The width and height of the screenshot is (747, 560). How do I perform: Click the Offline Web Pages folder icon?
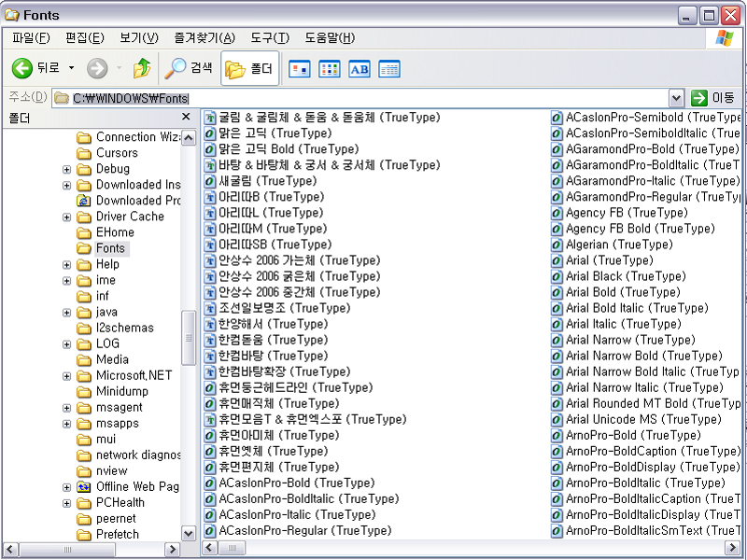pyautogui.click(x=84, y=487)
